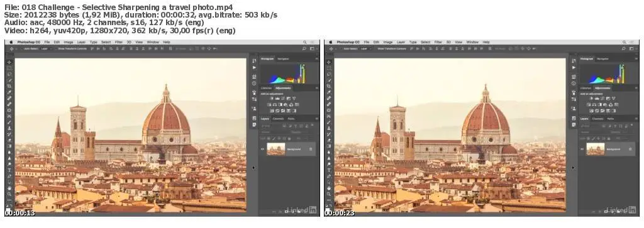Open the Info panel icon in the 00:00:13 frame
Viewport: 644px width, 228px height.
pos(254,84)
